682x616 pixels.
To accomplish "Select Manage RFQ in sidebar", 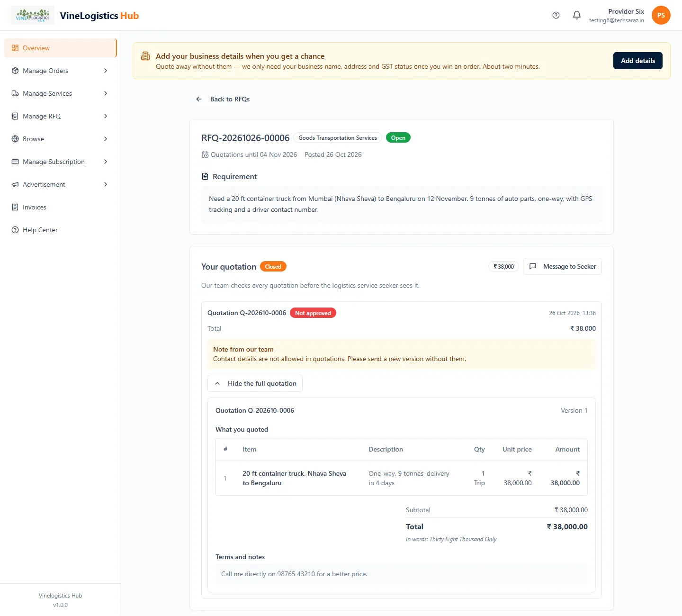I will pyautogui.click(x=60, y=116).
